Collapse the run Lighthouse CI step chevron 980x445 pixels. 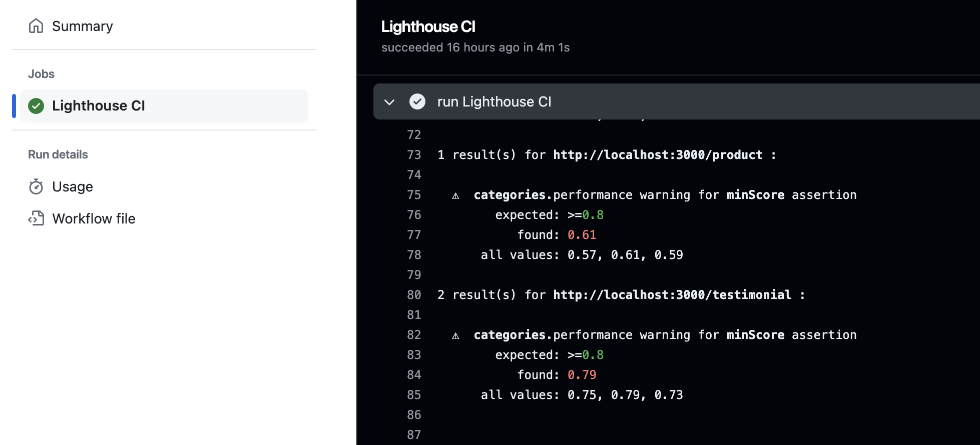click(389, 102)
